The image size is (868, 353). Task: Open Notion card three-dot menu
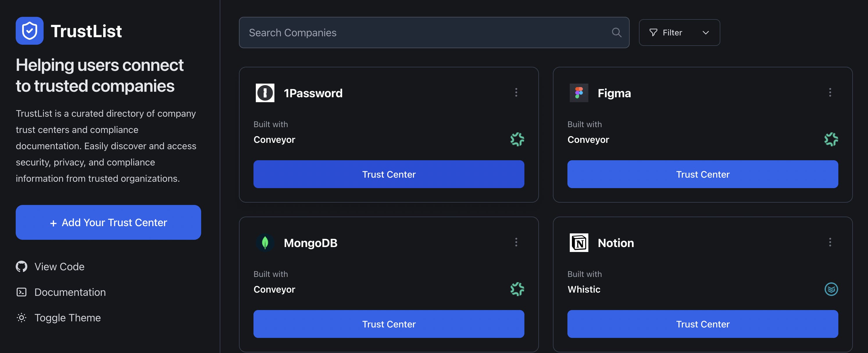(x=830, y=242)
